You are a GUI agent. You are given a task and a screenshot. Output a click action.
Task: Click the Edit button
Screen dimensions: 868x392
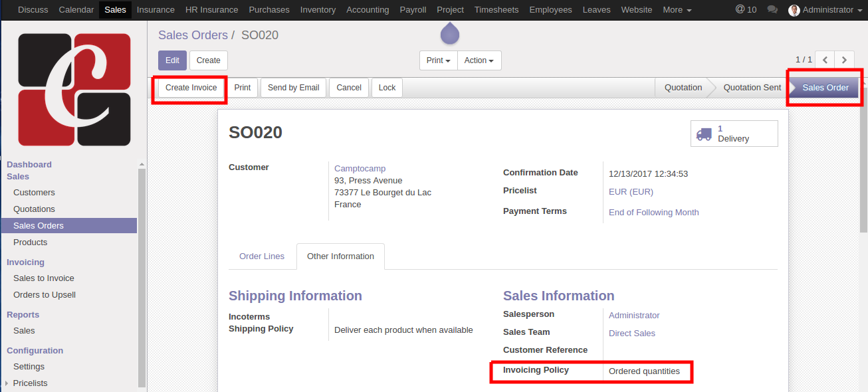[x=172, y=60]
